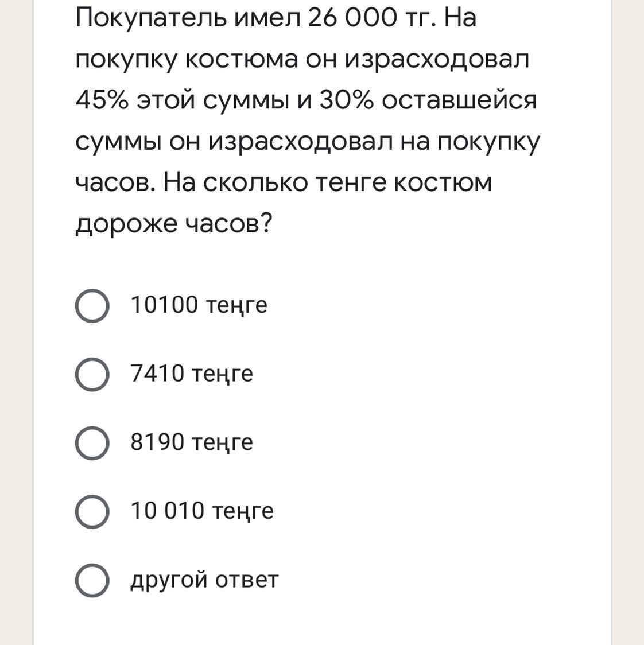Choose the 7410 теңге radio circle
The height and width of the screenshot is (645, 644).
[x=92, y=374]
